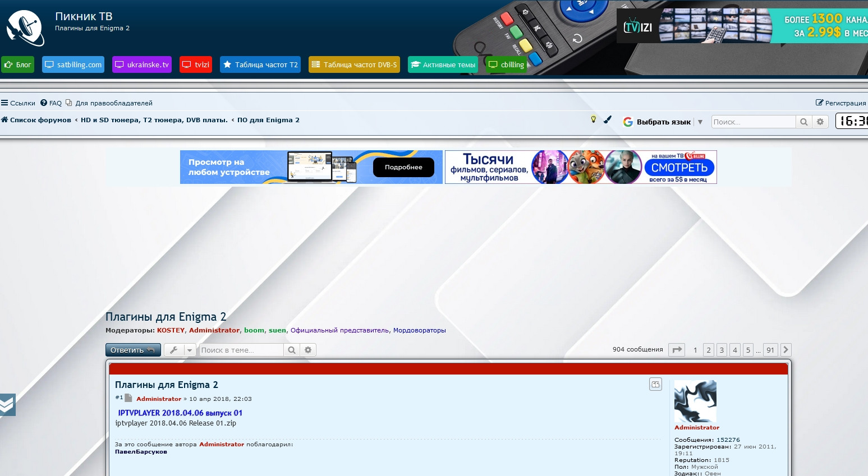The height and width of the screenshot is (476, 868).
Task: Open ПавелБарсуков user profile
Action: point(141,452)
